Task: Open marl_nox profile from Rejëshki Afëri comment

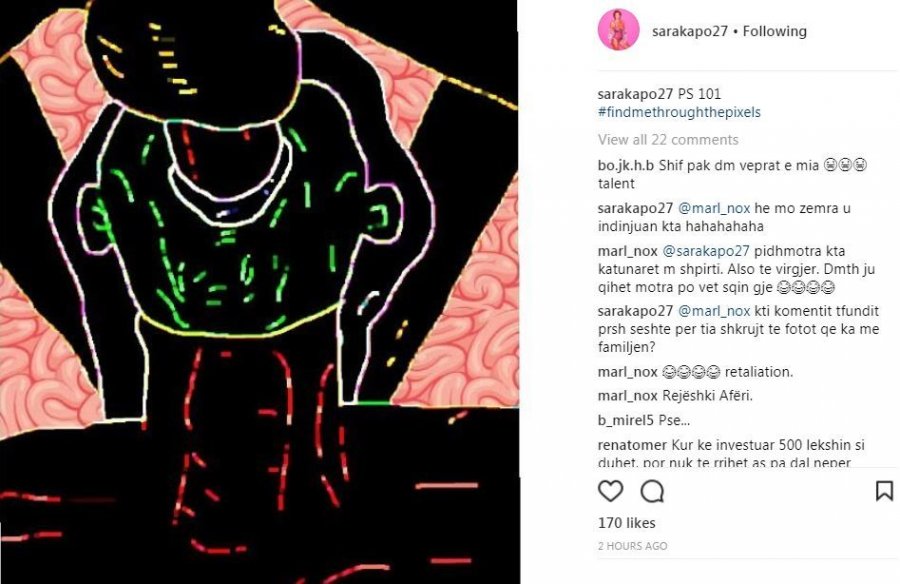Action: click(627, 396)
